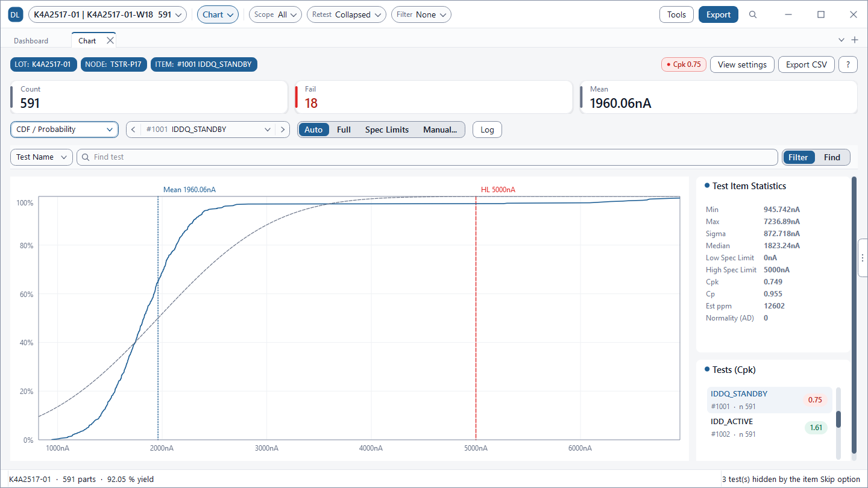Image resolution: width=868 pixels, height=488 pixels.
Task: Click the right panel vertical scrollbar
Action: [854, 314]
